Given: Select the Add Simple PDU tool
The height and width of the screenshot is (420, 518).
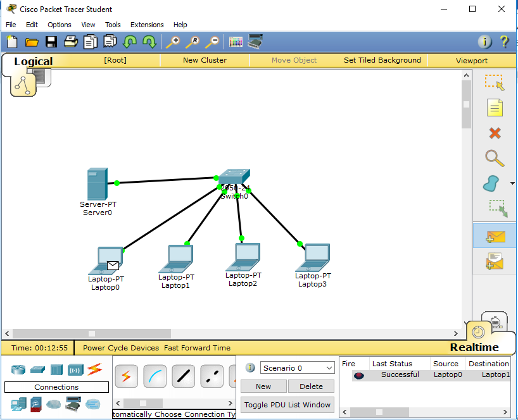Looking at the screenshot, I should tap(495, 235).
